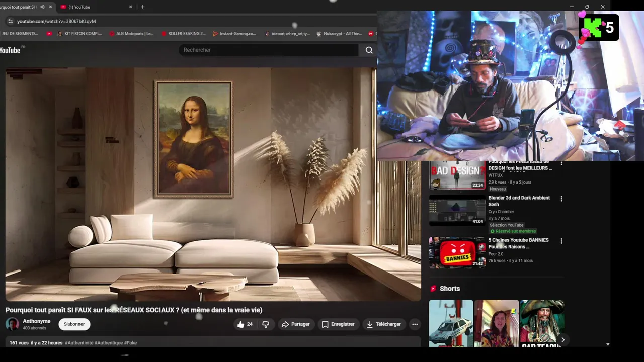644x362 pixels.
Task: Open the Anthonyme channel name link
Action: [x=36, y=321]
